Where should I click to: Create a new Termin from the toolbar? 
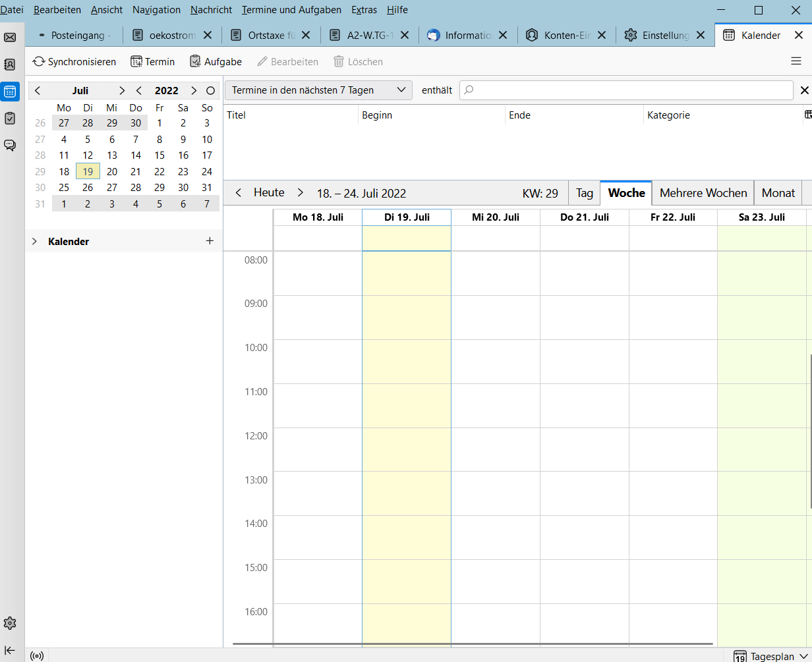153,62
